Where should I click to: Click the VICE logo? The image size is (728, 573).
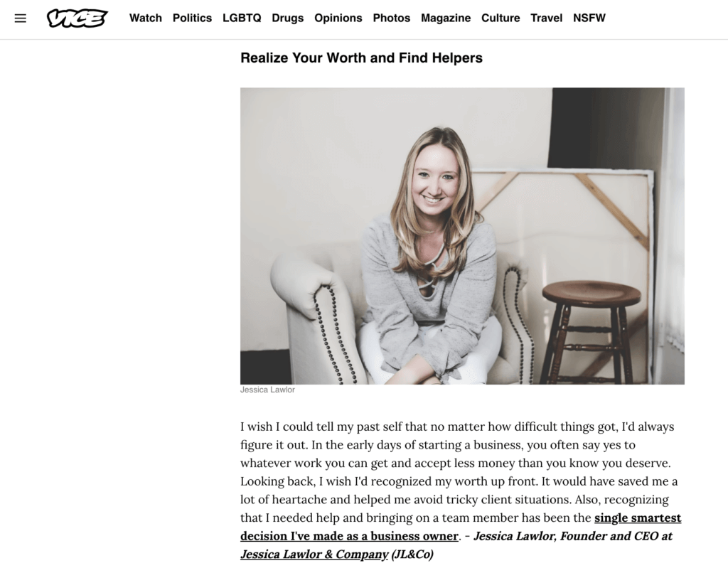77,18
